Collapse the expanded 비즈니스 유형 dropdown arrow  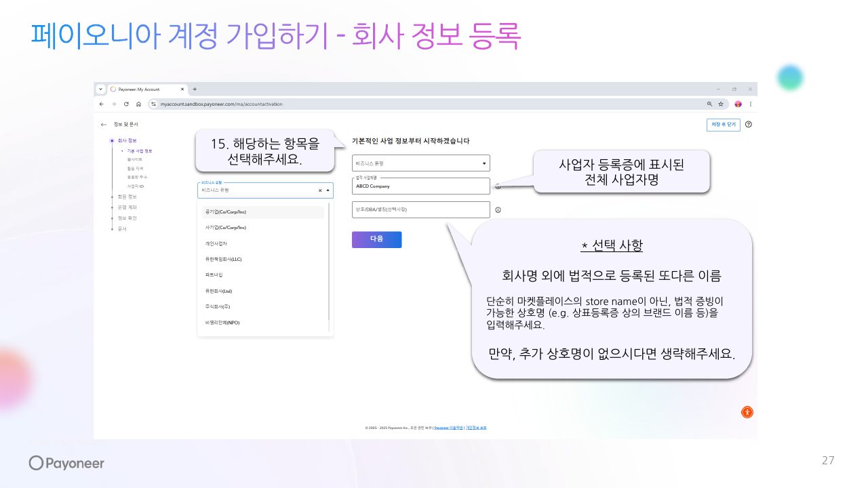(x=328, y=190)
